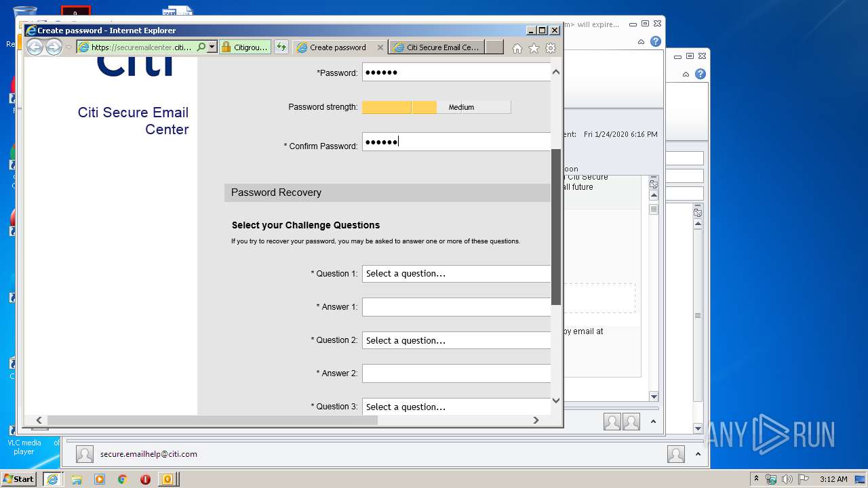
Task: Open Help in the "will expire" message window
Action: (x=655, y=41)
